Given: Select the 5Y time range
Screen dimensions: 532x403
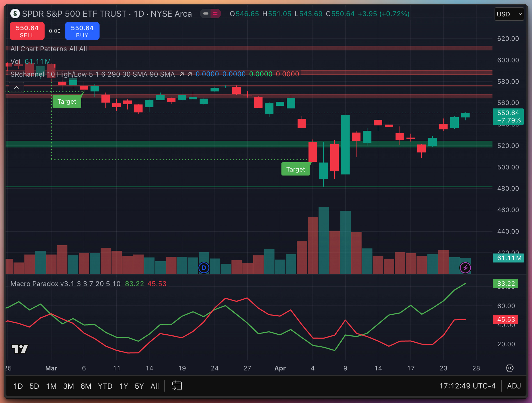Looking at the screenshot, I should [x=139, y=386].
